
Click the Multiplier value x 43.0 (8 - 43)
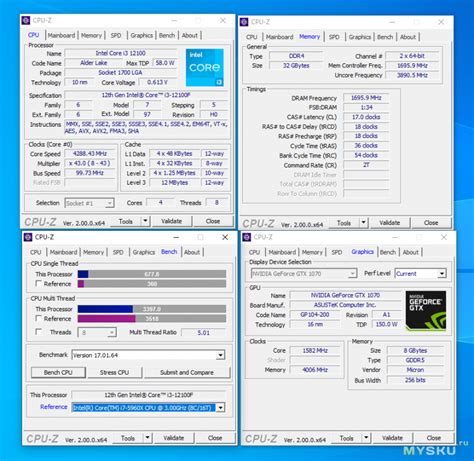click(90, 163)
